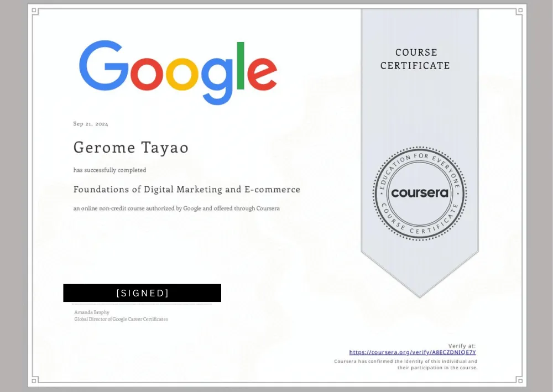The image size is (553, 392).
Task: Click the 'online non-credit course' description line
Action: pyautogui.click(x=176, y=208)
